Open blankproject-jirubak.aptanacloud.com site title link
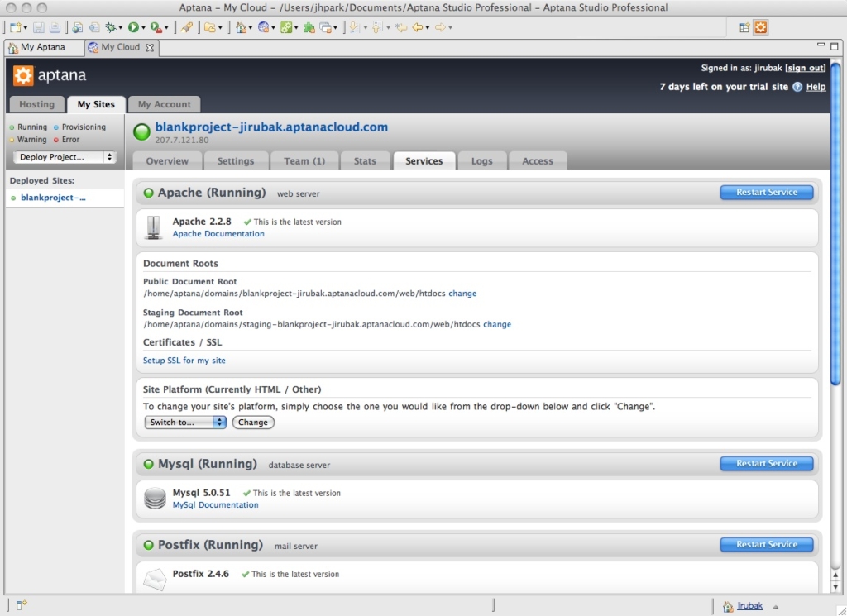The height and width of the screenshot is (616, 847). tap(271, 127)
